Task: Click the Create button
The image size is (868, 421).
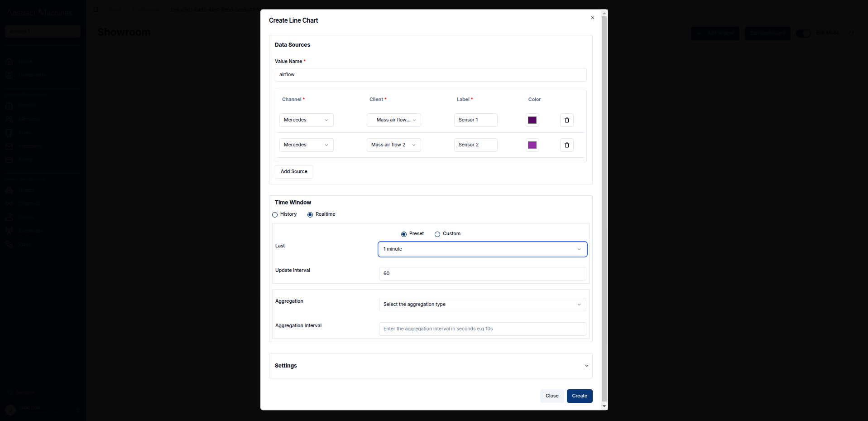Action: pyautogui.click(x=580, y=396)
